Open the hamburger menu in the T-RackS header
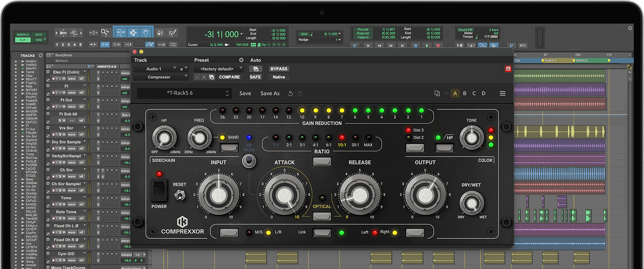This screenshot has height=269, width=644. click(x=503, y=93)
